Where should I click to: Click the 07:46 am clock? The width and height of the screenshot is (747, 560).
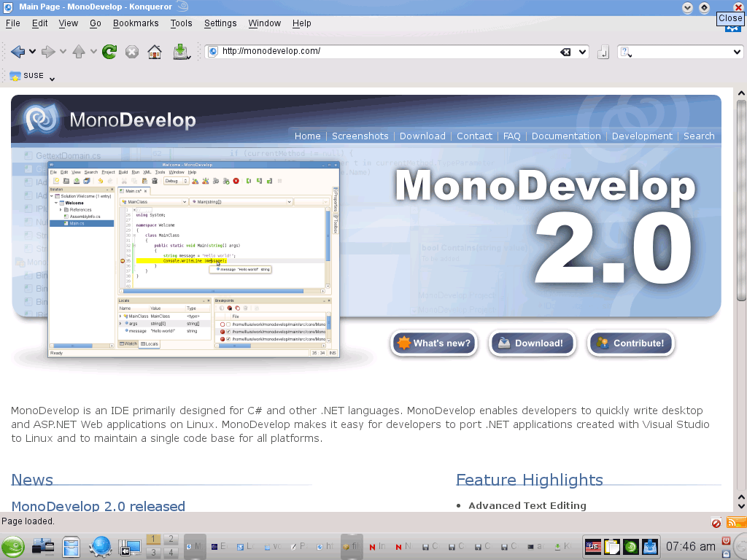point(690,546)
